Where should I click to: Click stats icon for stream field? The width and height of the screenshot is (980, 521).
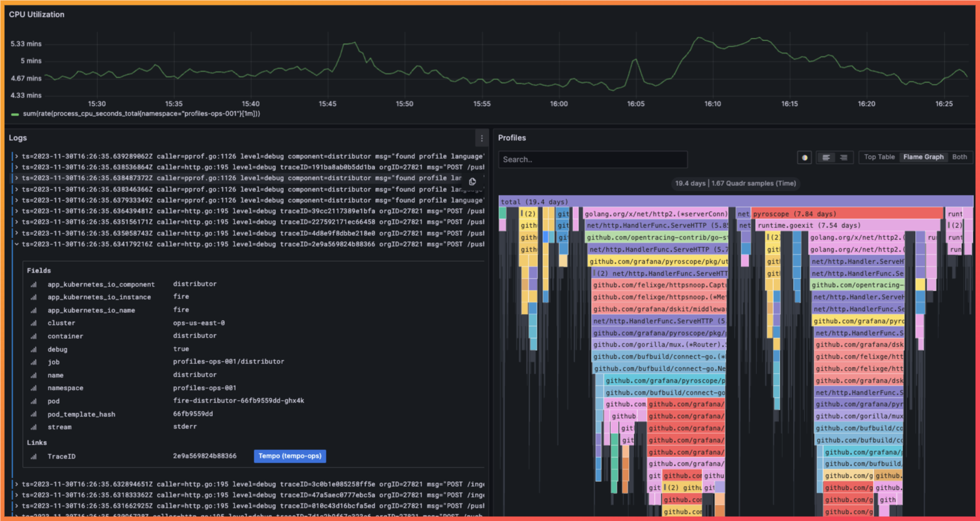34,427
